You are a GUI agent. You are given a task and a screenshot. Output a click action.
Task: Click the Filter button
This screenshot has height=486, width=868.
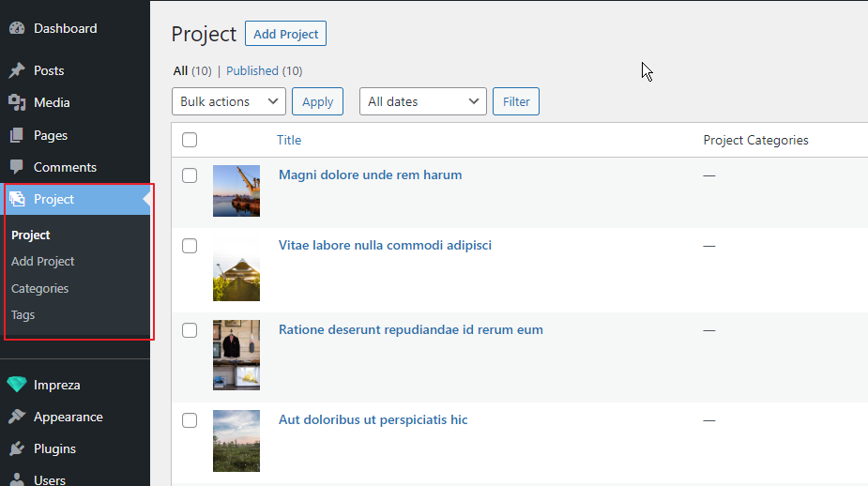[516, 101]
